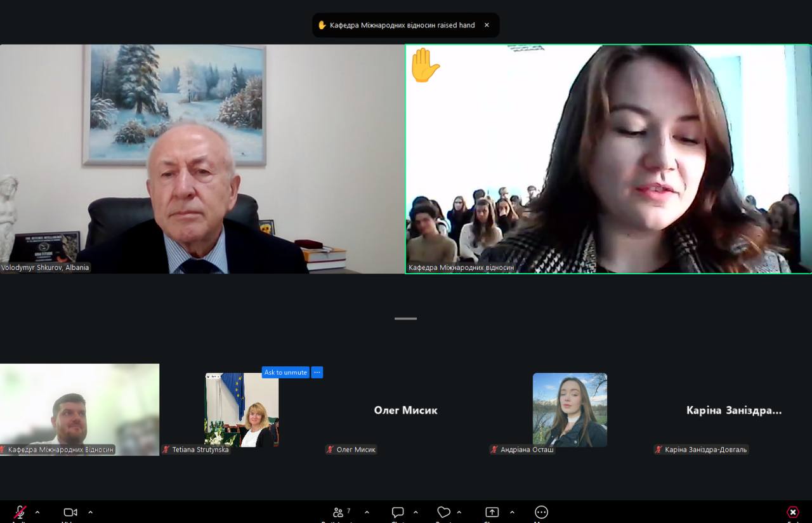Image resolution: width=812 pixels, height=523 pixels.
Task: Expand reactions options chevron
Action: [459, 512]
